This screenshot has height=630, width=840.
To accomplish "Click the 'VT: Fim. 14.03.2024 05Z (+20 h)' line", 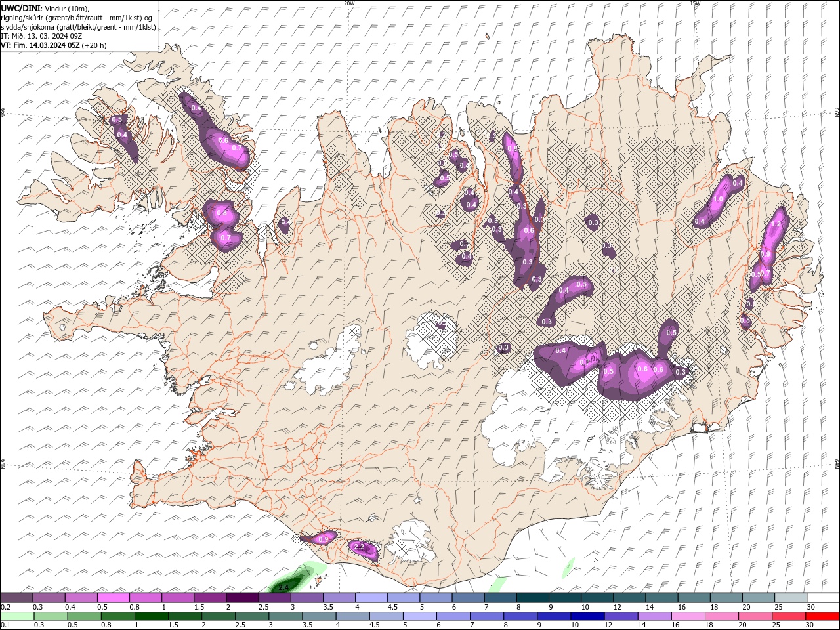I will [54, 45].
